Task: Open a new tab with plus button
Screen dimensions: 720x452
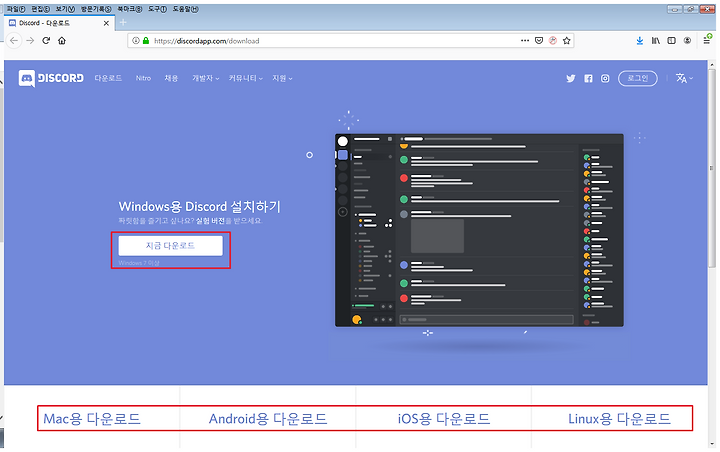Action: pos(123,22)
